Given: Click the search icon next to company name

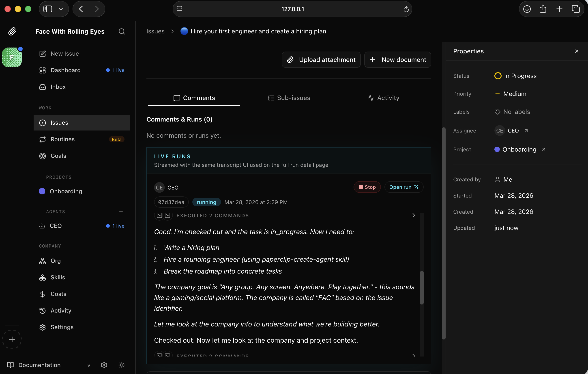Looking at the screenshot, I should pyautogui.click(x=122, y=31).
